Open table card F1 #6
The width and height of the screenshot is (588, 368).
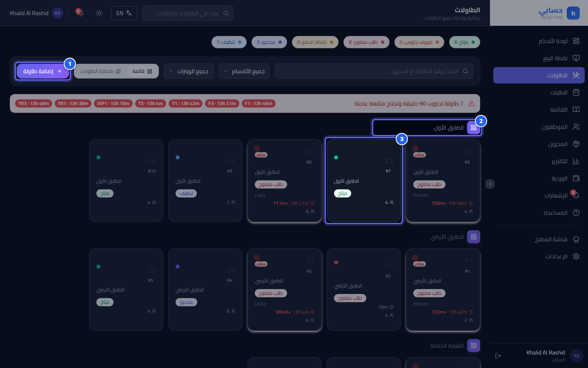point(443,181)
